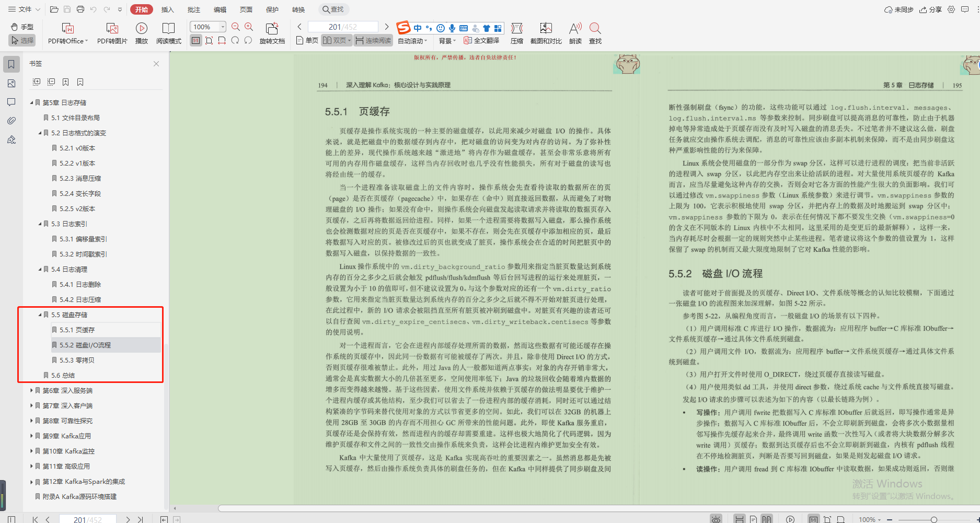Screen dimensions: 980x523
Task: Open the 文件 file menu dropdown
Action: coord(24,9)
